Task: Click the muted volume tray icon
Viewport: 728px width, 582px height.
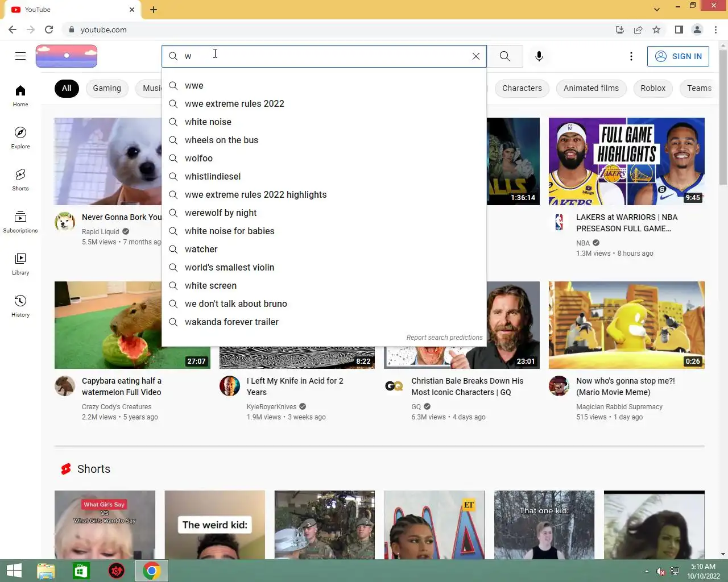Action: click(x=661, y=571)
